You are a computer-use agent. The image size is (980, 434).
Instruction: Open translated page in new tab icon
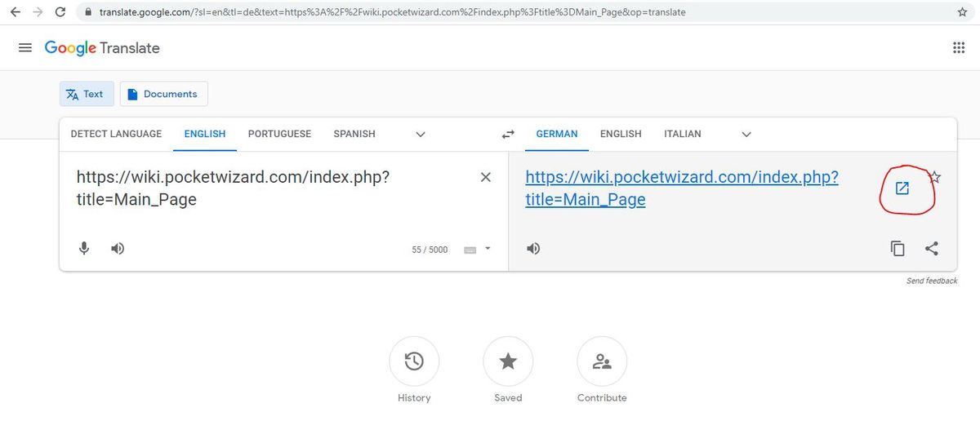tap(902, 188)
